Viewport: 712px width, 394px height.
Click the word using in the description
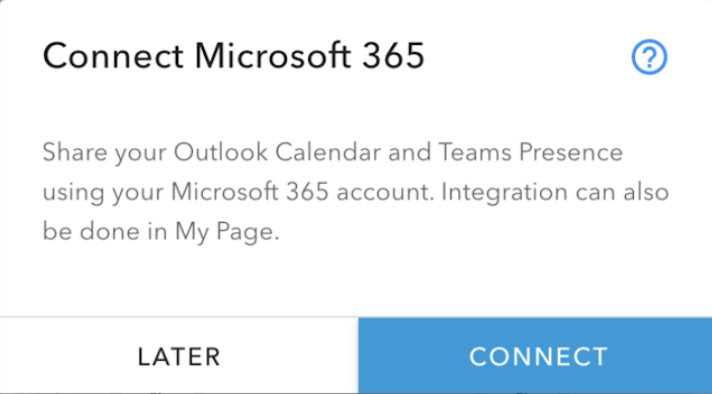click(x=74, y=194)
